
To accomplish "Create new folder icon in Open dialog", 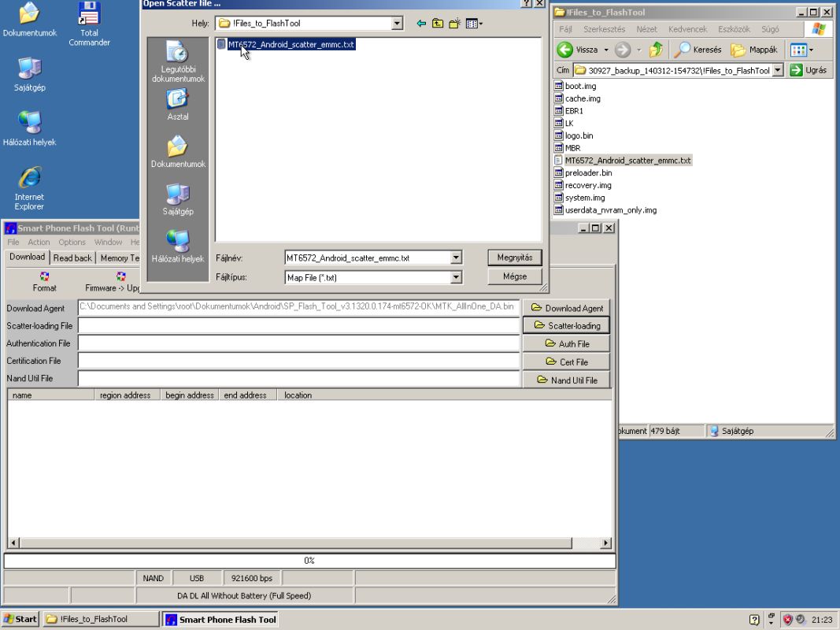I will click(x=455, y=24).
